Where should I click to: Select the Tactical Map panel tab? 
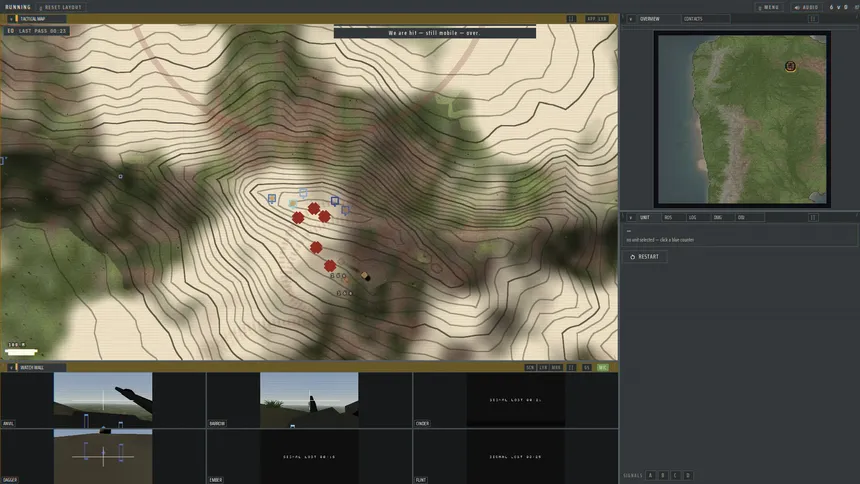40,19
